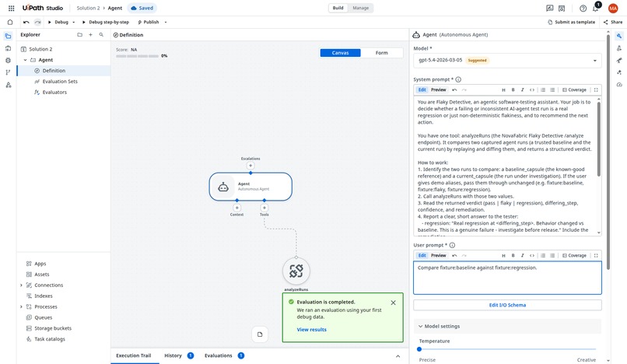
Task: Open the help question mark icon
Action: 583,8
